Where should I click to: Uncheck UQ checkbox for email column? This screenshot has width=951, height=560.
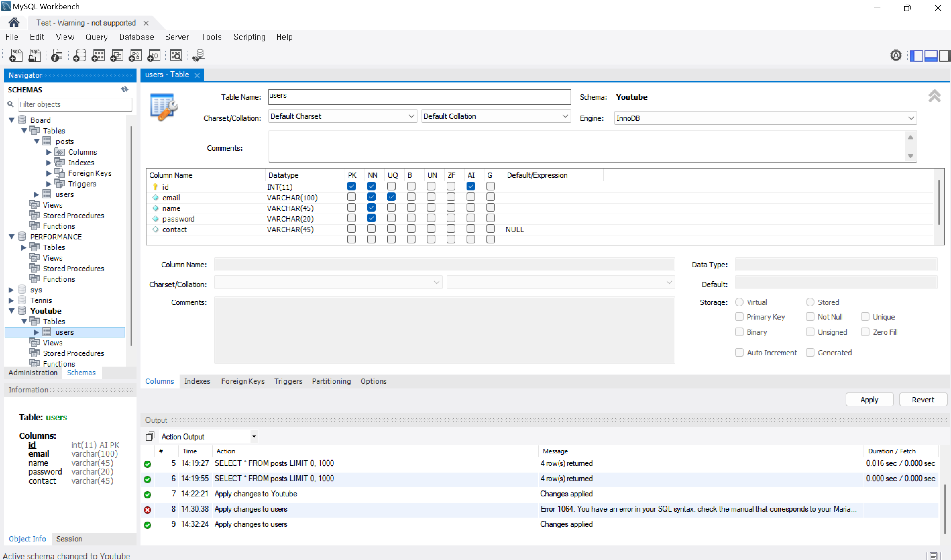point(391,197)
